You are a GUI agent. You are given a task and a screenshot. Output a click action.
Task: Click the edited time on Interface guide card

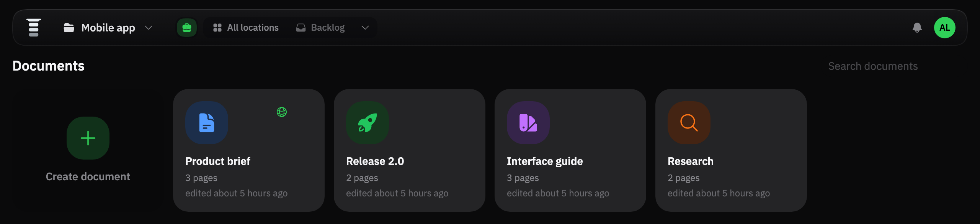558,193
